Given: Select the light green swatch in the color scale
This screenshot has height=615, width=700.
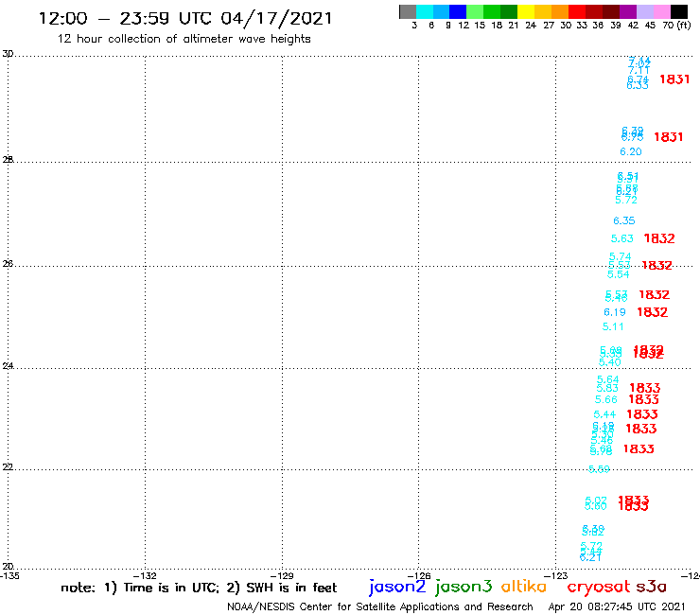Looking at the screenshot, I should tap(476, 11).
